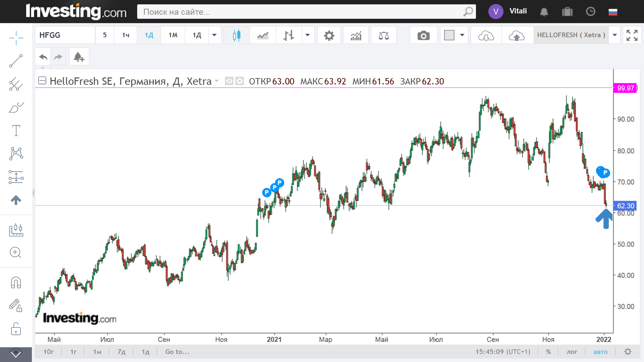The height and width of the screenshot is (362, 644).
Task: Select the 1ч interval tab
Action: tap(125, 35)
